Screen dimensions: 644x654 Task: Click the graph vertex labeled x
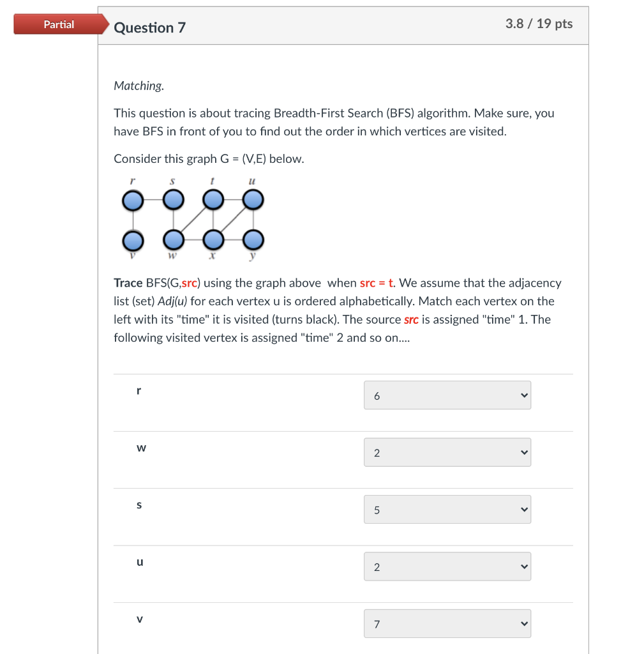[x=213, y=241]
